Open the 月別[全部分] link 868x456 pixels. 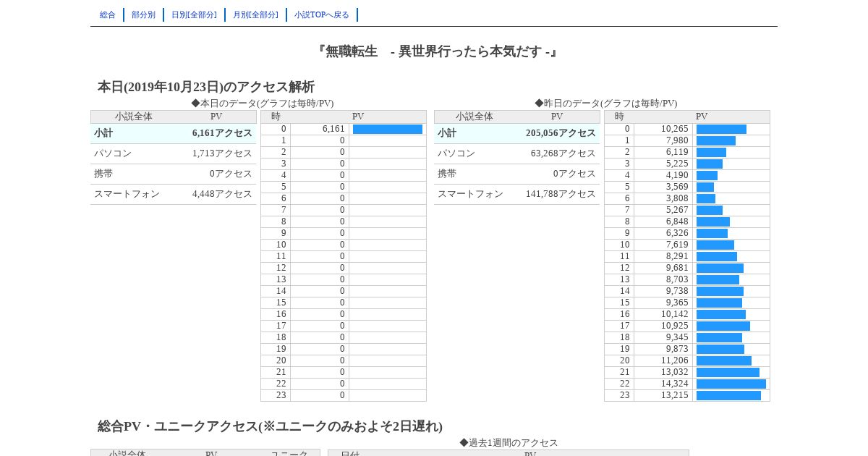(x=255, y=14)
